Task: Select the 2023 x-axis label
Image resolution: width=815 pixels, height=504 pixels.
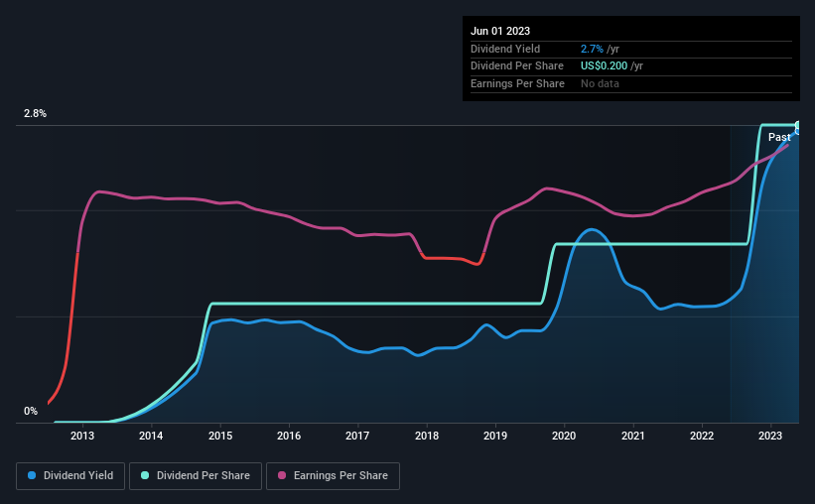Action: point(770,436)
